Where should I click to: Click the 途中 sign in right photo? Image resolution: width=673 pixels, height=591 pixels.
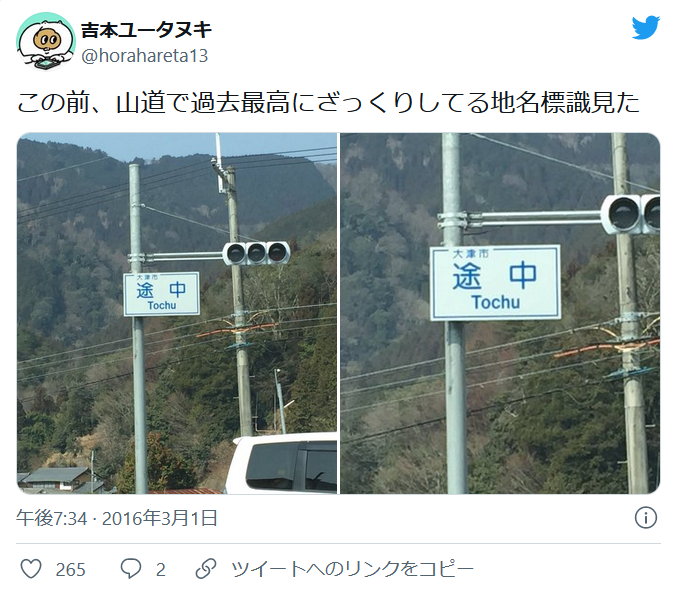point(495,282)
